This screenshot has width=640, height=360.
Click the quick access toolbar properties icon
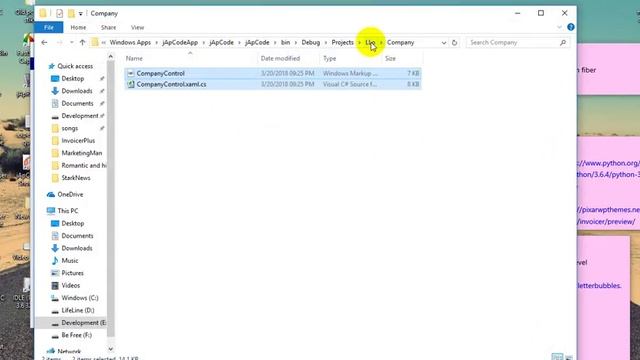coord(60,13)
